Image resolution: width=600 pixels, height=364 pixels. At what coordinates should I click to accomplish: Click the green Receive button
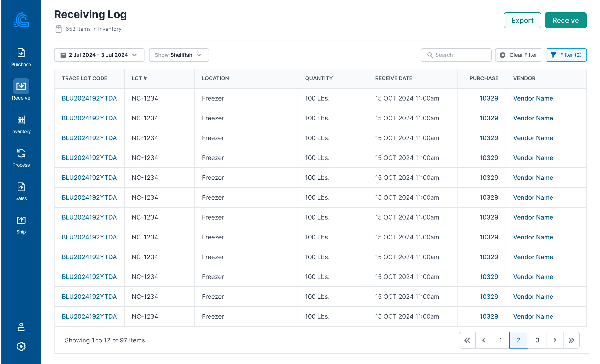(565, 20)
